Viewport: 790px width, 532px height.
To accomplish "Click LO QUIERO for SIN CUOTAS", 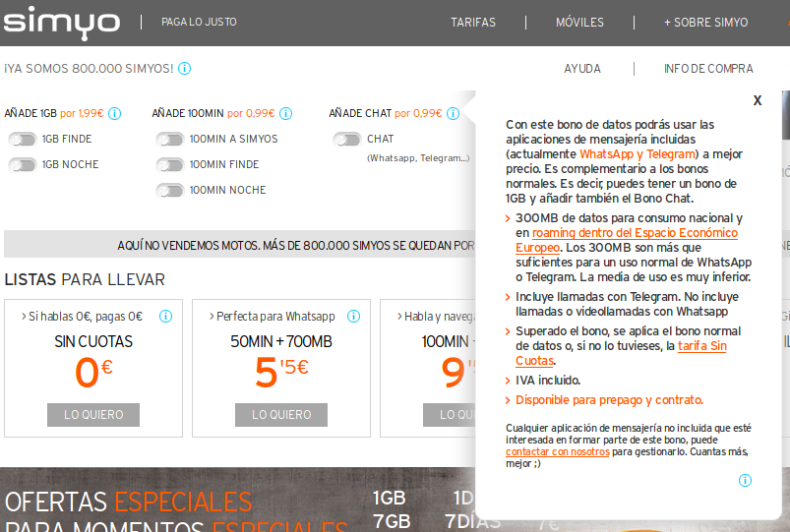I will coord(93,415).
